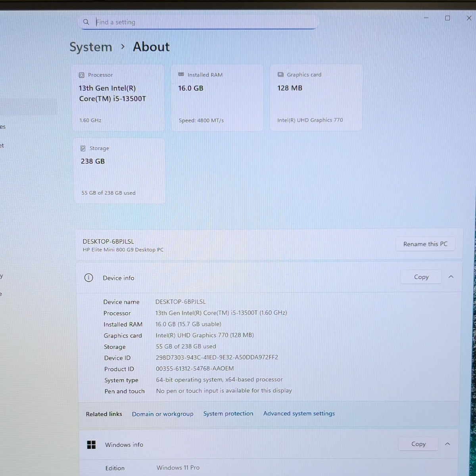Go back to System breadcrumb
The height and width of the screenshot is (476, 476).
coord(91,47)
